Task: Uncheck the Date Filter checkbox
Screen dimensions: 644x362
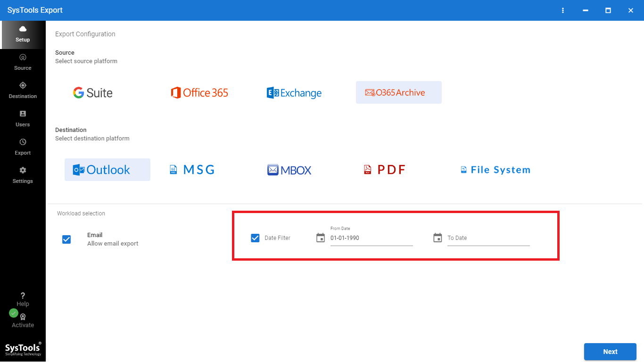Action: tap(255, 238)
